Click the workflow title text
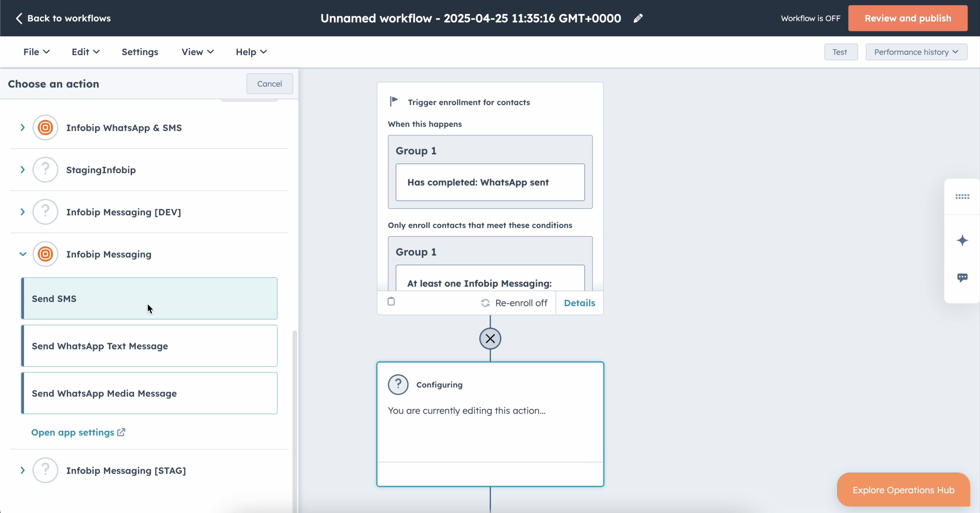The height and width of the screenshot is (513, 980). coord(471,18)
